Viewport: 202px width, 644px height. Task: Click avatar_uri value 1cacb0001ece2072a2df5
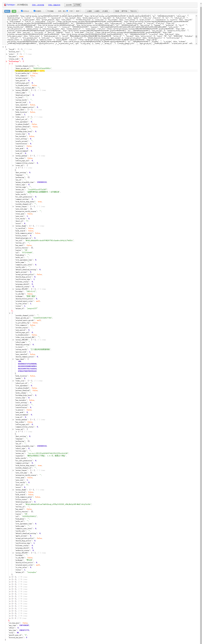tap(37, 190)
